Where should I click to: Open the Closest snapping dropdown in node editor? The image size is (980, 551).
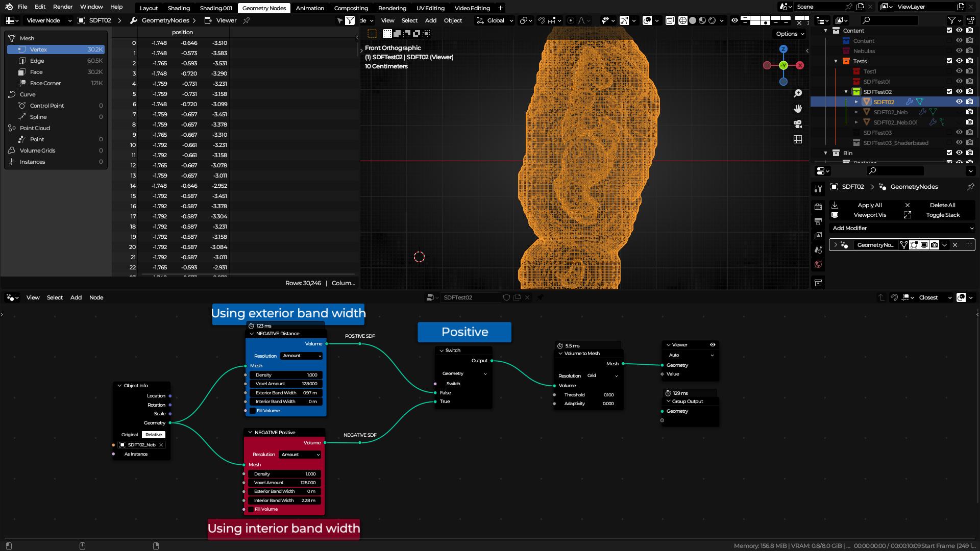(935, 297)
